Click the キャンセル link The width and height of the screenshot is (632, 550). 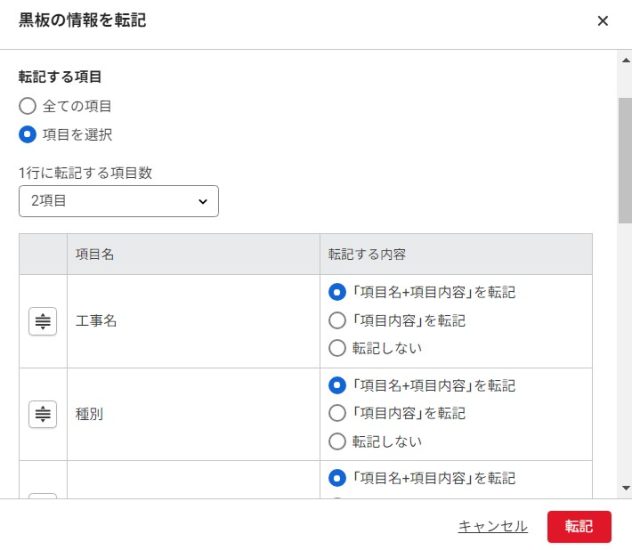[x=493, y=526]
